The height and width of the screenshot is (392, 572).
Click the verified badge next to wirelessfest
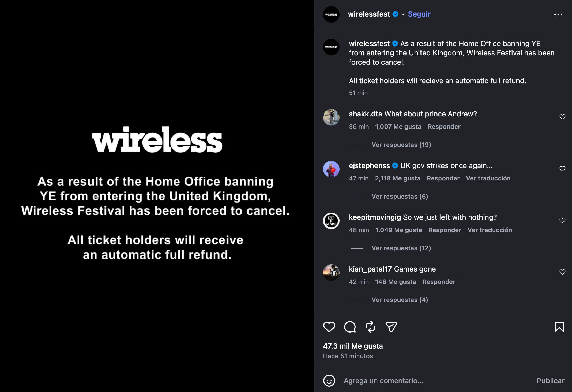coord(395,14)
